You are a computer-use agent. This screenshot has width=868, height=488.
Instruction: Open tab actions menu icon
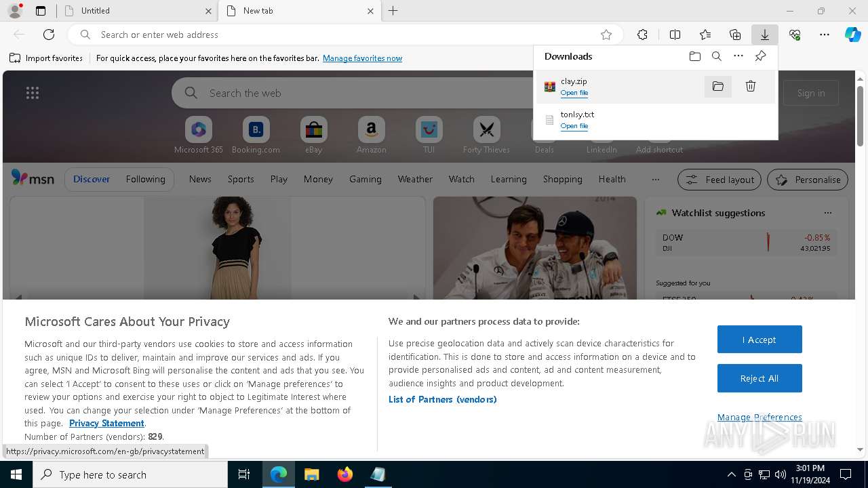coord(41,11)
